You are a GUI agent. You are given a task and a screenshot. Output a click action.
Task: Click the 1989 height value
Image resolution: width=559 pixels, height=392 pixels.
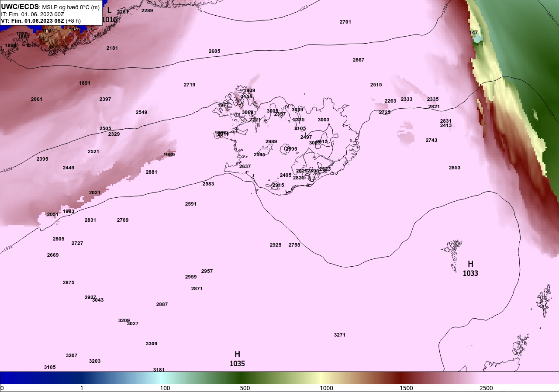click(169, 155)
